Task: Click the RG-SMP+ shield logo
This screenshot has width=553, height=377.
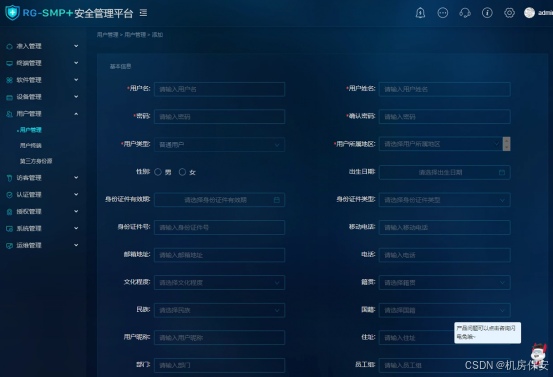Action: pyautogui.click(x=12, y=13)
